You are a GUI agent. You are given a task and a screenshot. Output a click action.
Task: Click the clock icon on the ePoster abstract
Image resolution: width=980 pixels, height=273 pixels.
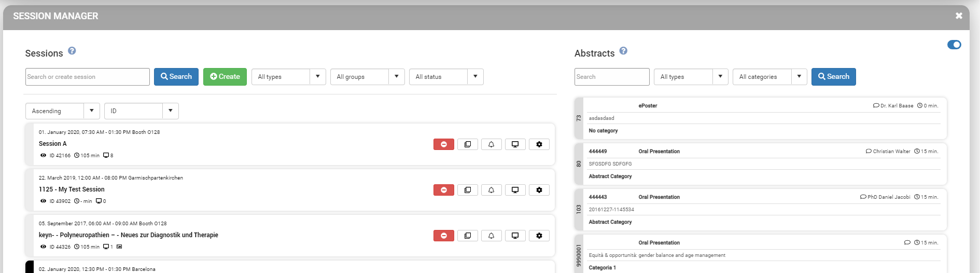coord(920,105)
